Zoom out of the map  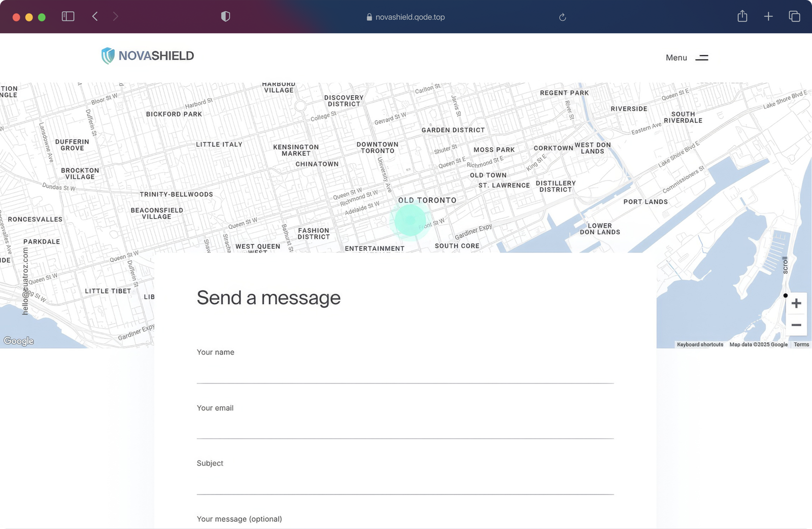pyautogui.click(x=796, y=325)
